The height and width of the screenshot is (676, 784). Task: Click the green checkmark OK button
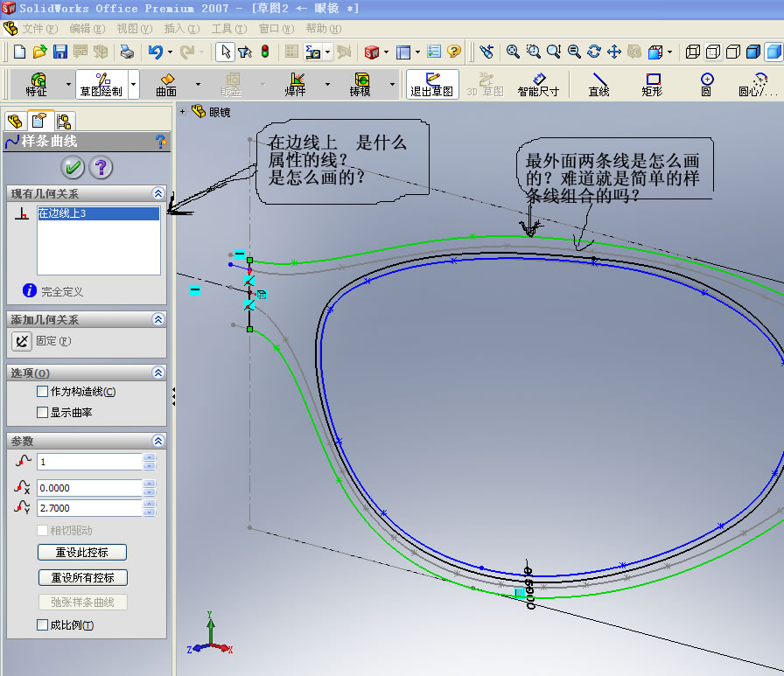point(73,167)
